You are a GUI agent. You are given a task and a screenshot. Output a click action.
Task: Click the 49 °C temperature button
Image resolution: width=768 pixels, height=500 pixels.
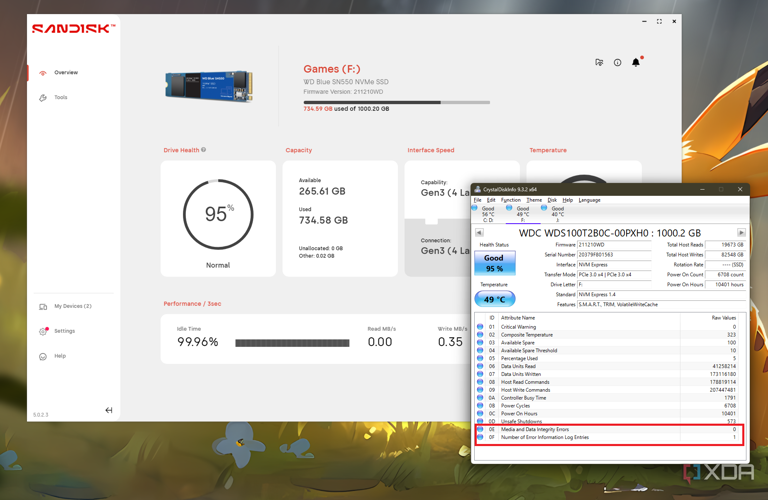coord(495,299)
